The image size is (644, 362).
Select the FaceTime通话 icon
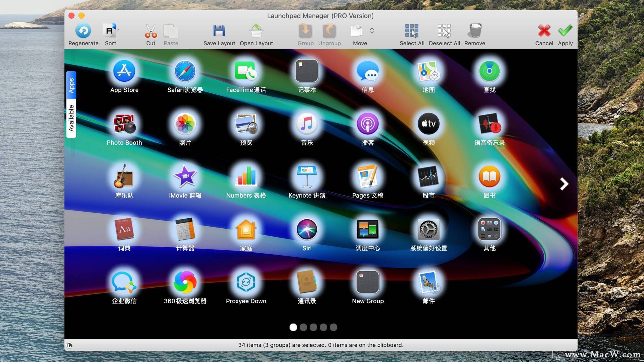click(x=246, y=71)
